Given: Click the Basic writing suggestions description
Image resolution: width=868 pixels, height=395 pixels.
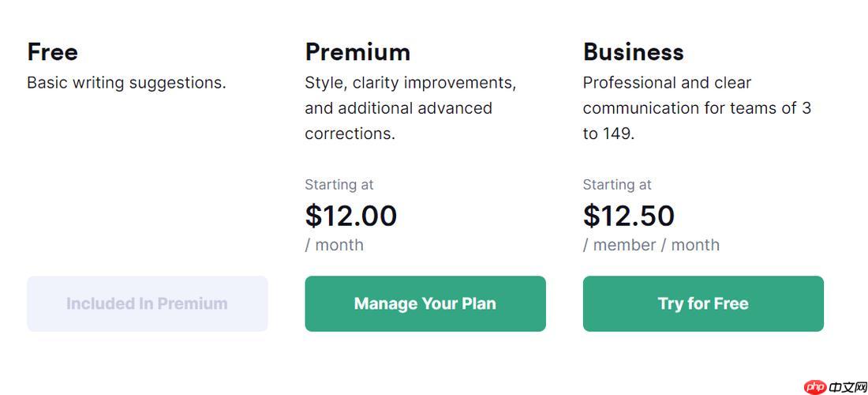Looking at the screenshot, I should (126, 83).
